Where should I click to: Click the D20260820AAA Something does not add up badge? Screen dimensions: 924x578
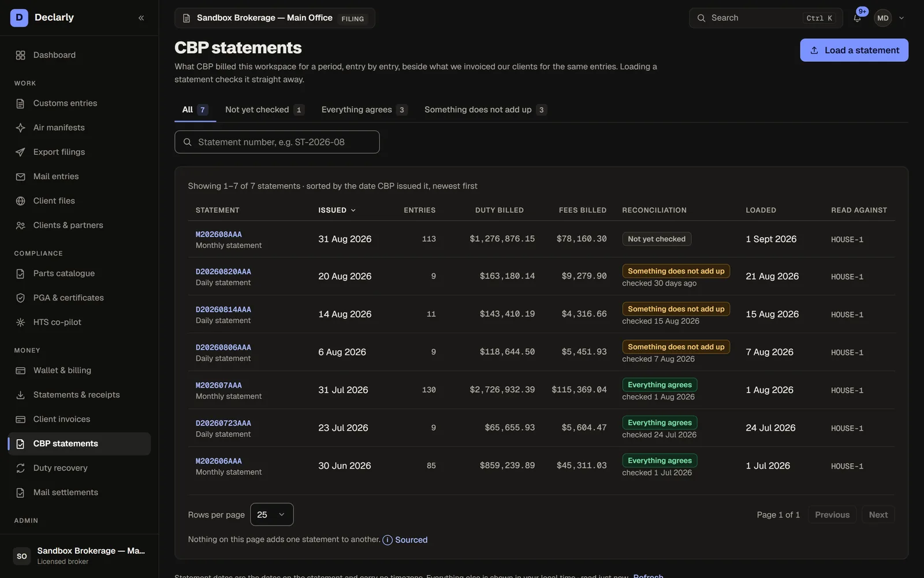676,271
